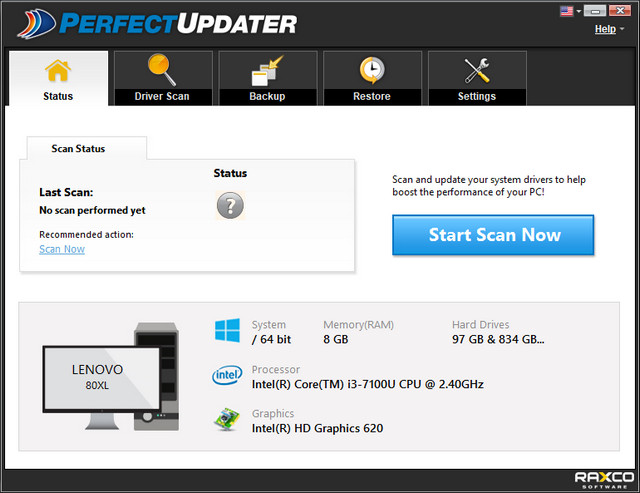The width and height of the screenshot is (640, 493).
Task: Click the Restore clock icon
Action: (371, 70)
